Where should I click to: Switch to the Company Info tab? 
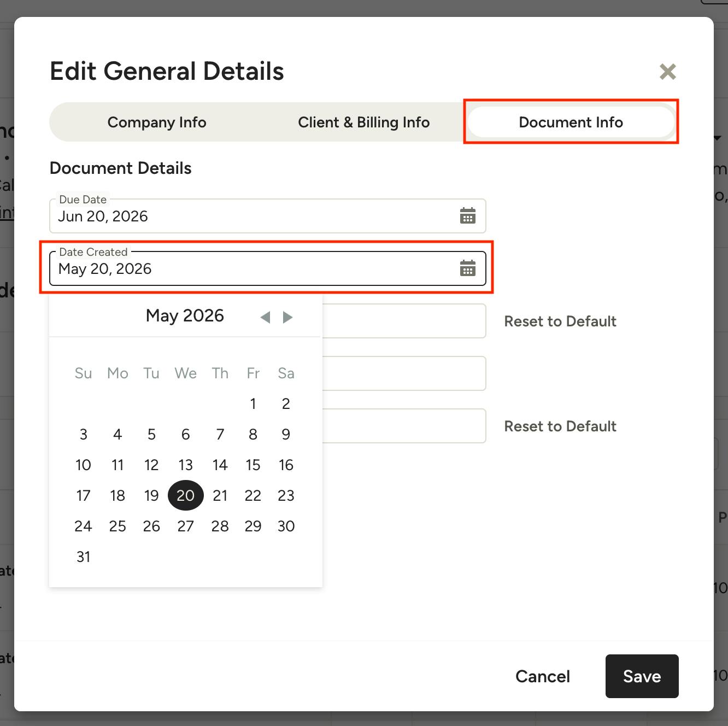pyautogui.click(x=157, y=122)
